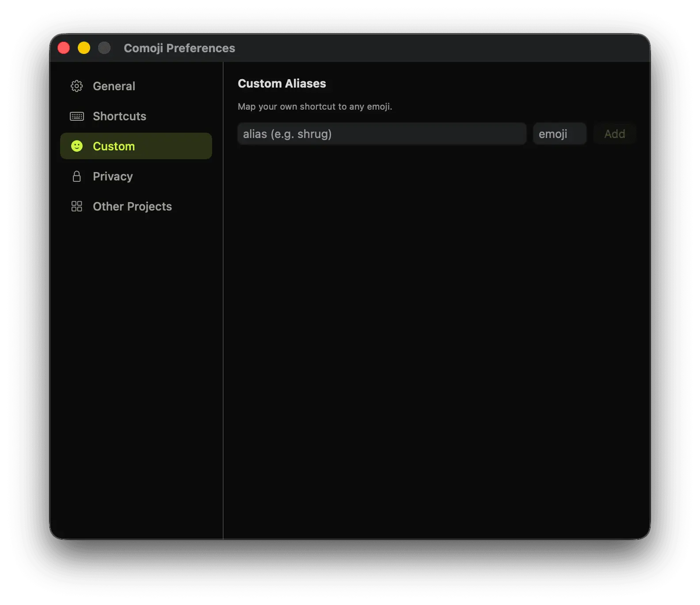Focus the emoji input field
This screenshot has height=605, width=700.
tap(559, 134)
